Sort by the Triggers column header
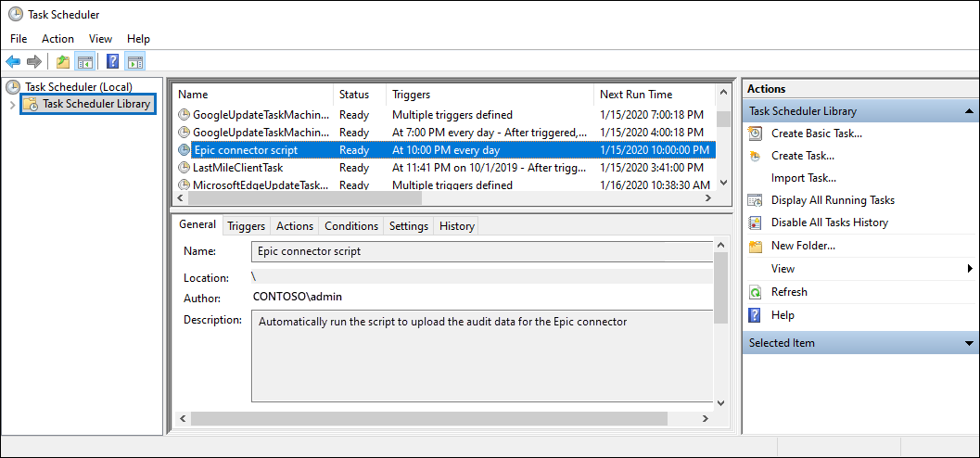The image size is (980, 458). point(490,95)
